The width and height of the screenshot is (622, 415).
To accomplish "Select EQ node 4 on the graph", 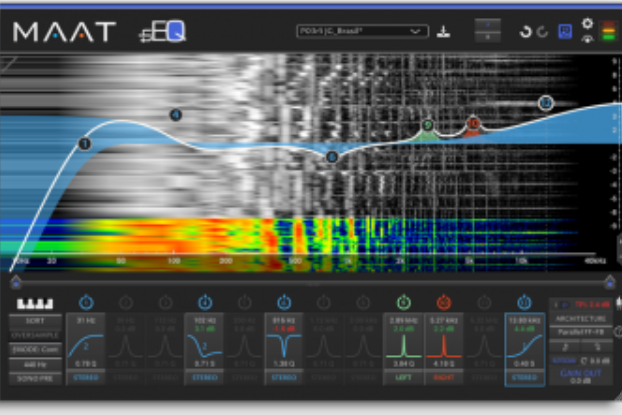I will pos(175,115).
